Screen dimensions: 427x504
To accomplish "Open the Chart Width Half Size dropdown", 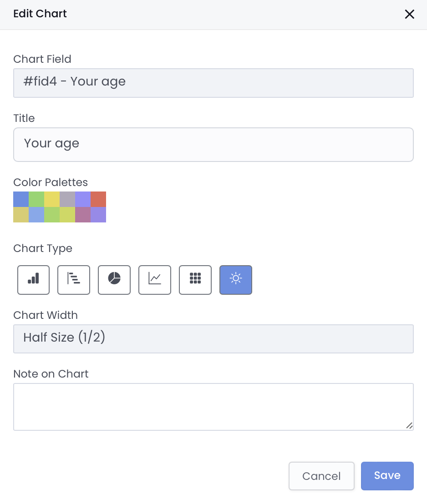I will click(213, 338).
